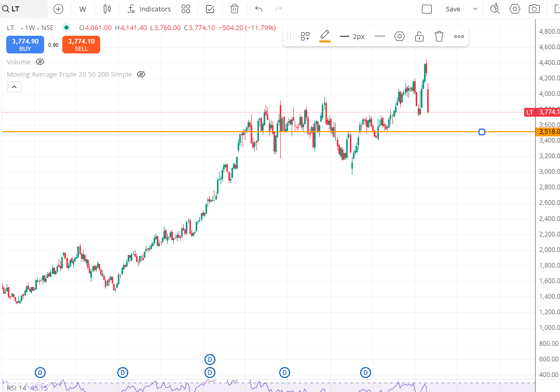Click the horizontal line's blue anchor handle
This screenshot has width=560, height=392.
(482, 132)
